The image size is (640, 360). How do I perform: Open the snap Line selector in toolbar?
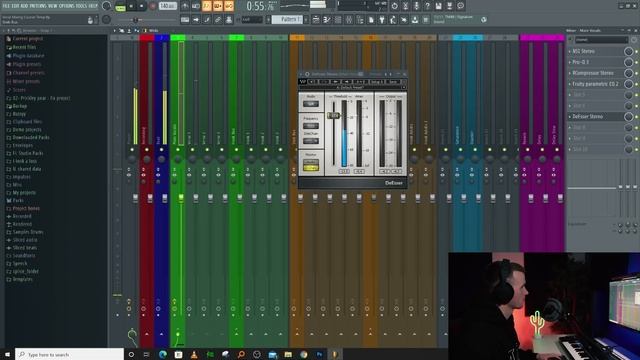click(252, 20)
